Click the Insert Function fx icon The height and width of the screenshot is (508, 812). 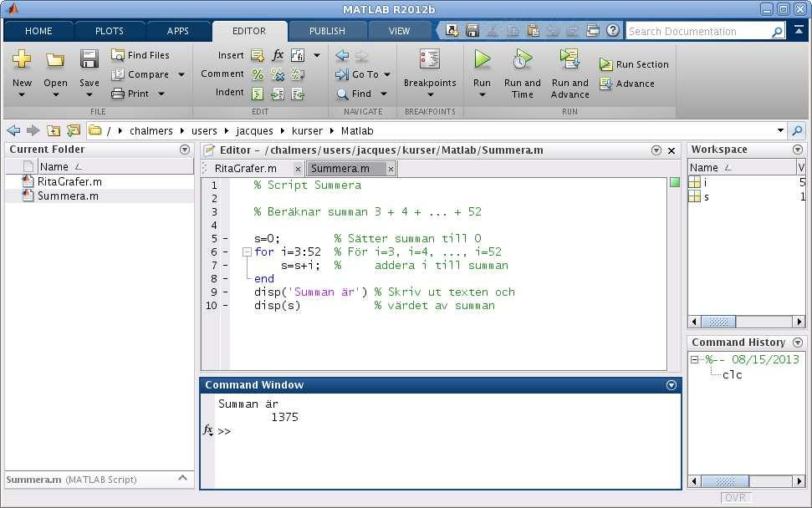click(x=278, y=54)
